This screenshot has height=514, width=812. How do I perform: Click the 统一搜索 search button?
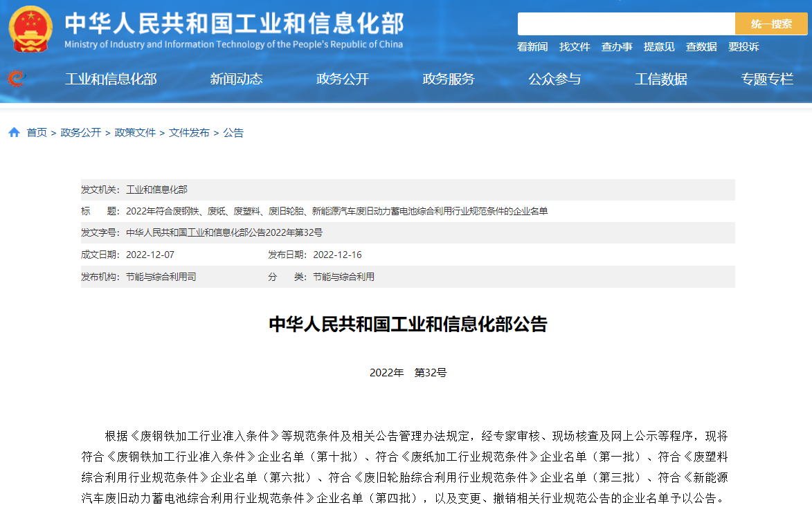tap(771, 23)
